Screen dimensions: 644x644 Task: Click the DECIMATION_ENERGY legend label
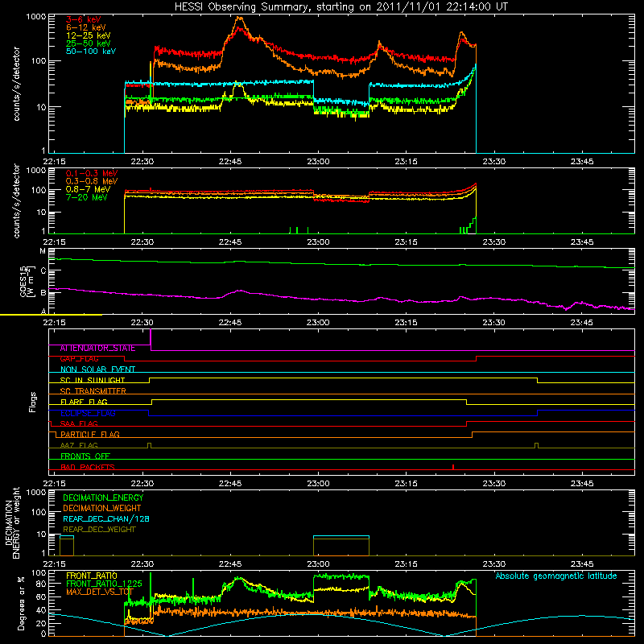coord(103,497)
